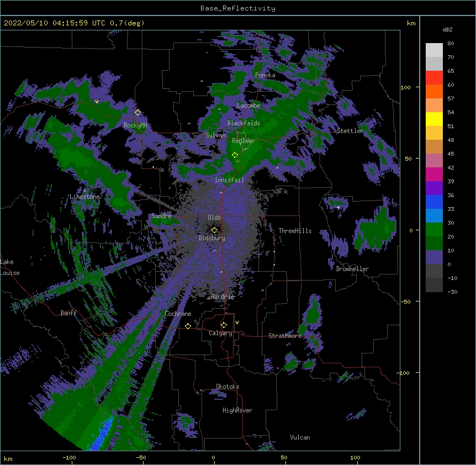The width and height of the screenshot is (476, 465).
Task: Click the yellow diamond marker below Cochrane
Action: point(188,326)
